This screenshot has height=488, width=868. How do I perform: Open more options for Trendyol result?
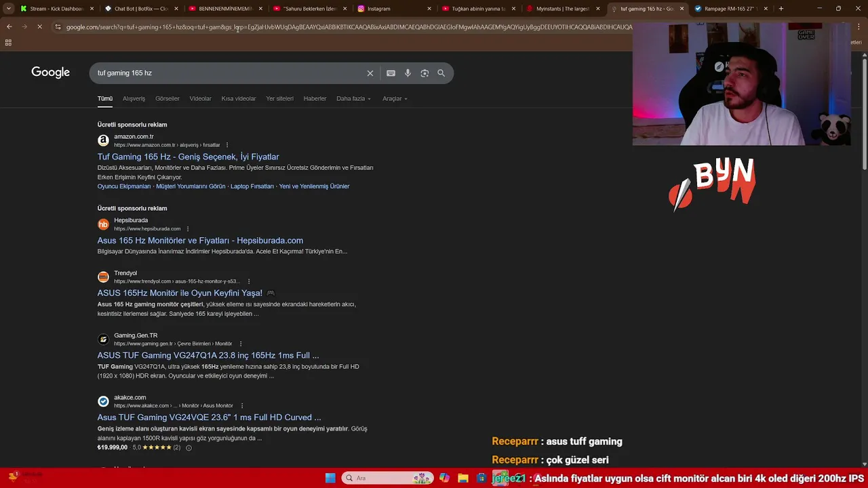click(x=249, y=281)
